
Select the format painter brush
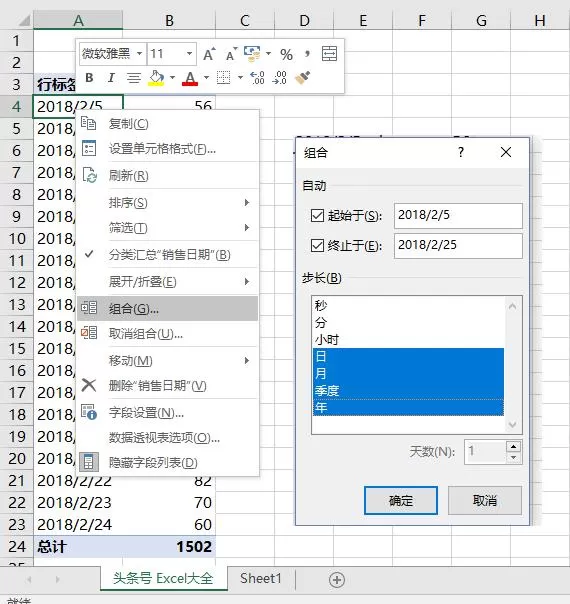point(303,77)
